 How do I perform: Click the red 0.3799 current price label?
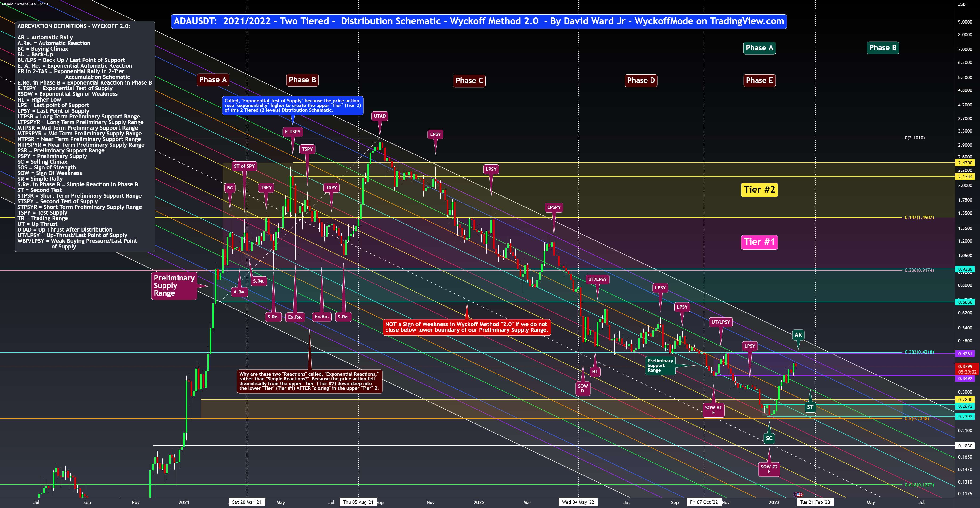967,369
